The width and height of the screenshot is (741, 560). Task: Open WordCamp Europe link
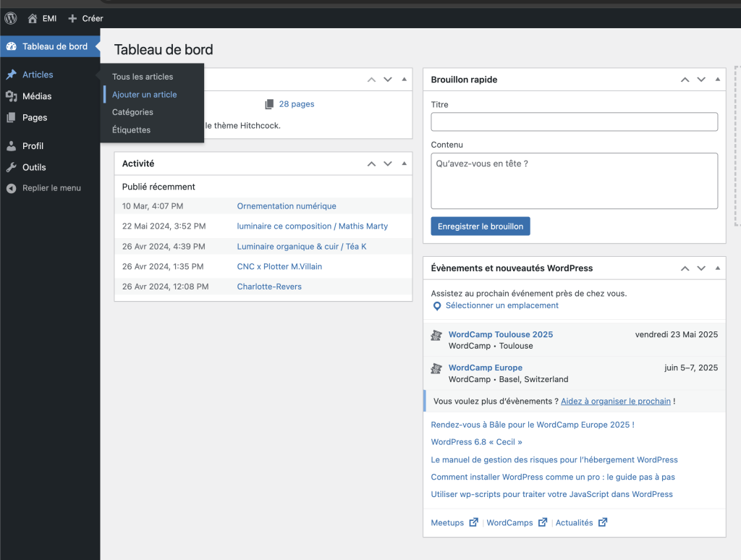(486, 368)
